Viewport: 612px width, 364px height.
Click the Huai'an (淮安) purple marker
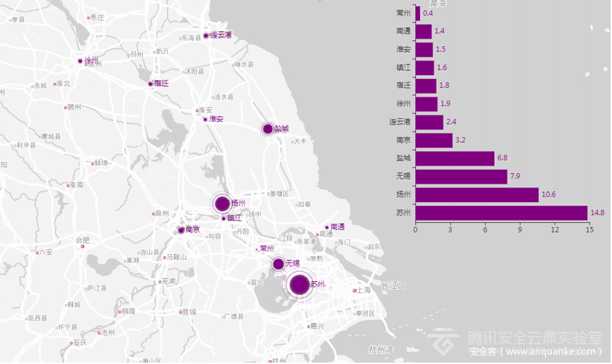(205, 119)
